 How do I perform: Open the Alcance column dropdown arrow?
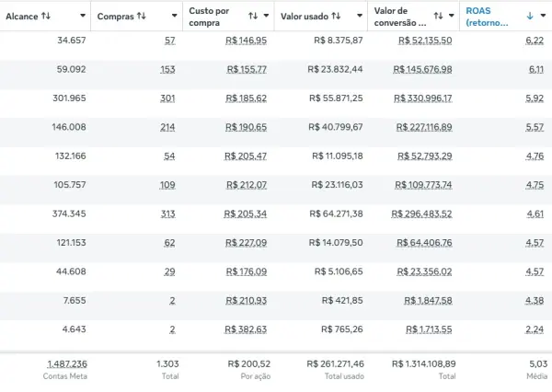coord(83,16)
